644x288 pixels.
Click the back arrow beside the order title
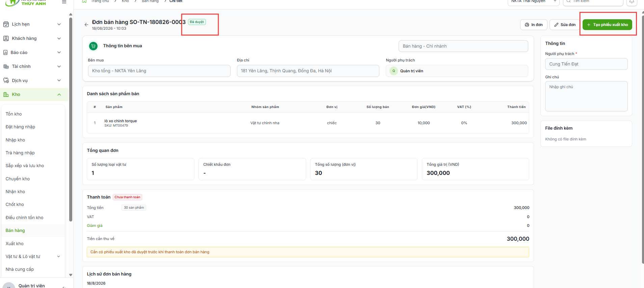86,25
